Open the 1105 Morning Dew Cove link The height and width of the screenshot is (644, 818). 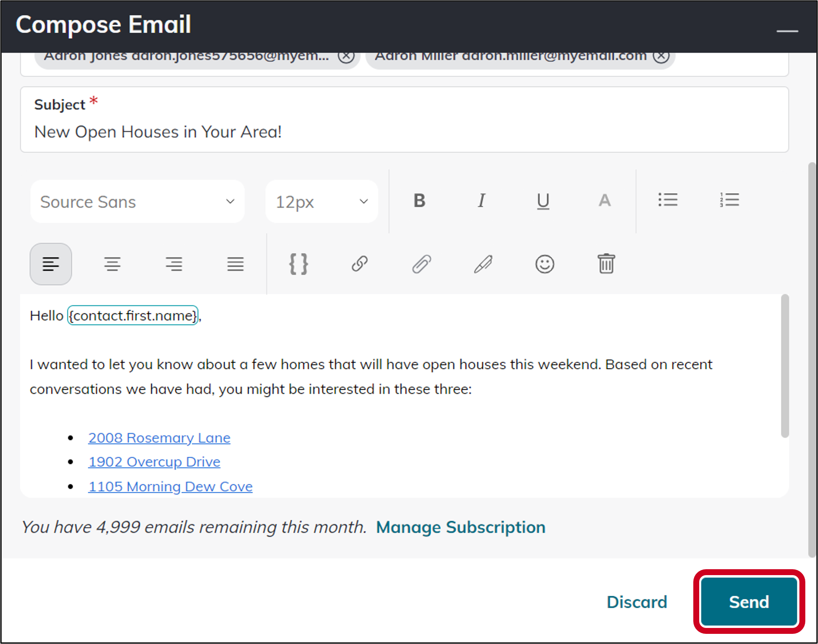click(170, 486)
